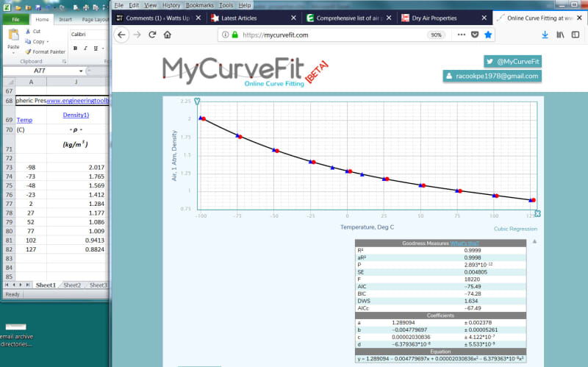Open Excel Name Box dropdown arrow
This screenshot has height=367, width=588.
coord(81,71)
